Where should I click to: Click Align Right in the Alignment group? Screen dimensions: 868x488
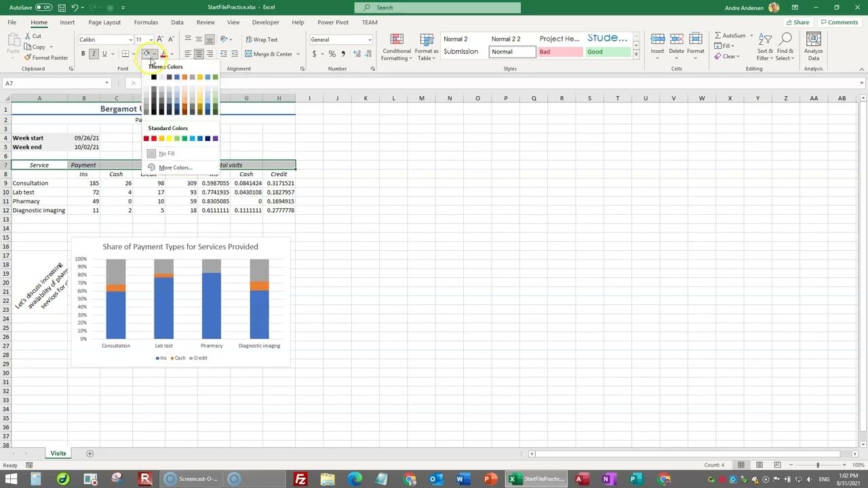click(210, 54)
